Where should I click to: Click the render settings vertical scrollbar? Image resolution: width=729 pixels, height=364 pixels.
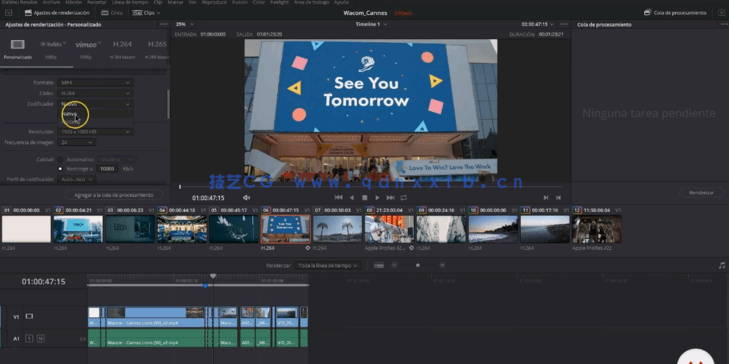click(x=168, y=104)
